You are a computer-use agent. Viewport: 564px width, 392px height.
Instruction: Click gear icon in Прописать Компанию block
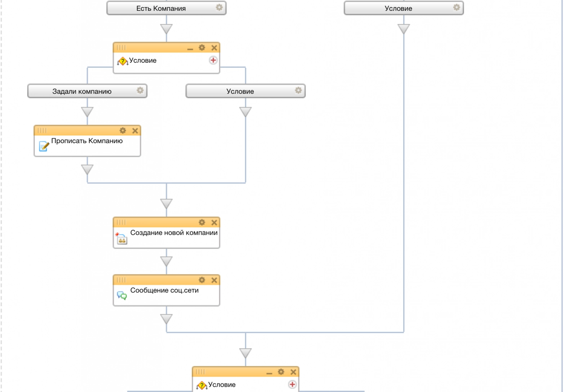[x=123, y=131]
